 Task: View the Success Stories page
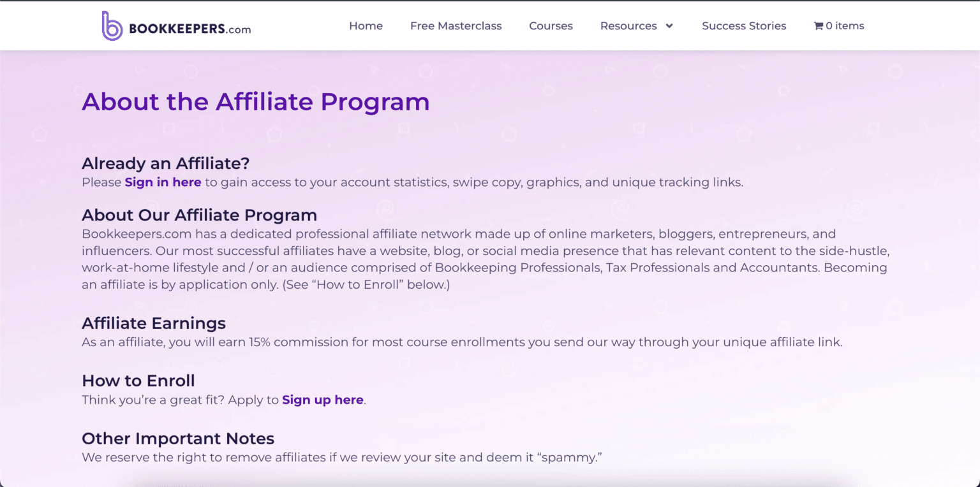pos(743,25)
